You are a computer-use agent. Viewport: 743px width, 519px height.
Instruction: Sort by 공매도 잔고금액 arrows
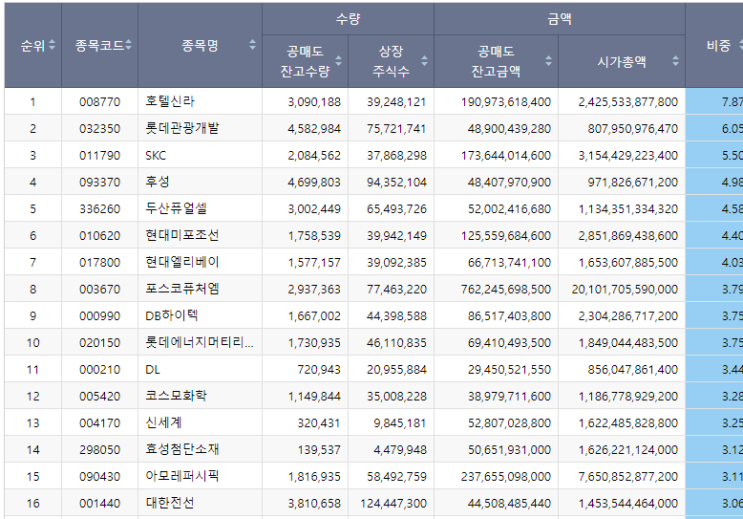(x=549, y=61)
